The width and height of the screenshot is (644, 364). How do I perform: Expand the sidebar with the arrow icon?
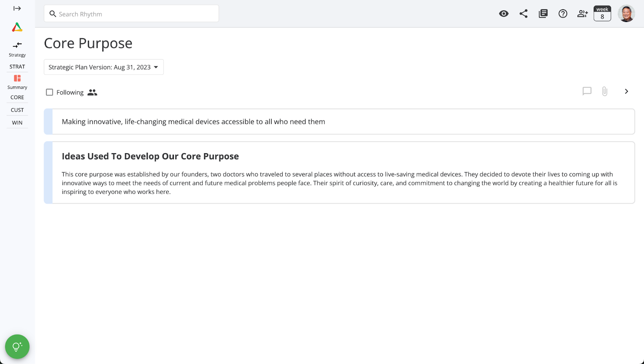17,8
